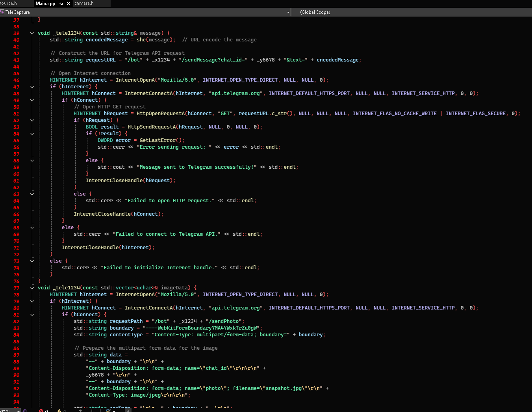Open the TeleCapture project dropdown arrow
The width and height of the screenshot is (532, 412).
click(288, 12)
